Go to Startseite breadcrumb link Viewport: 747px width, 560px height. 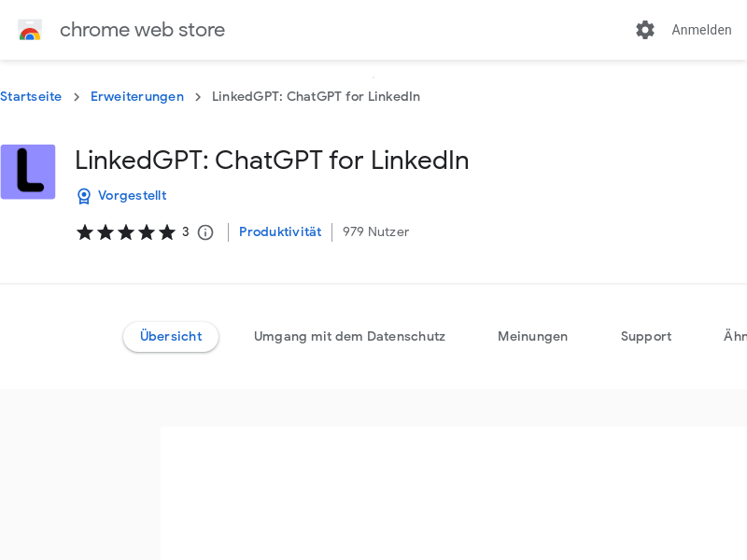pyautogui.click(x=31, y=96)
